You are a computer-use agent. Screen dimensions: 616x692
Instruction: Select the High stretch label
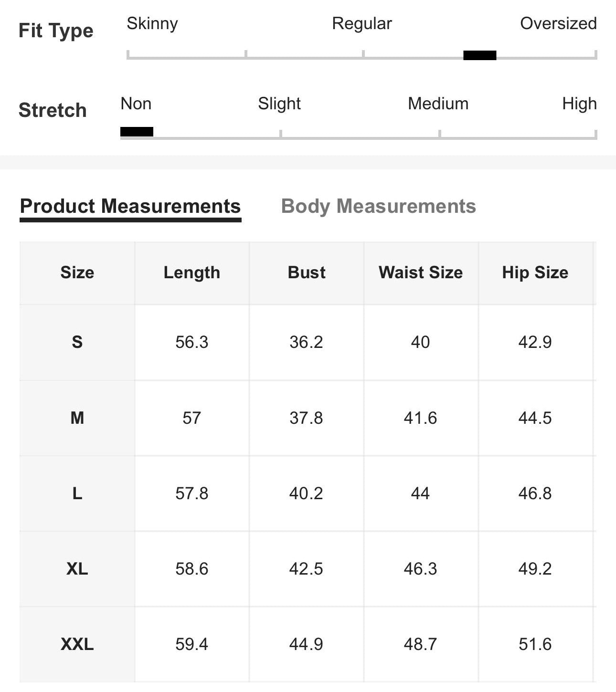[580, 103]
